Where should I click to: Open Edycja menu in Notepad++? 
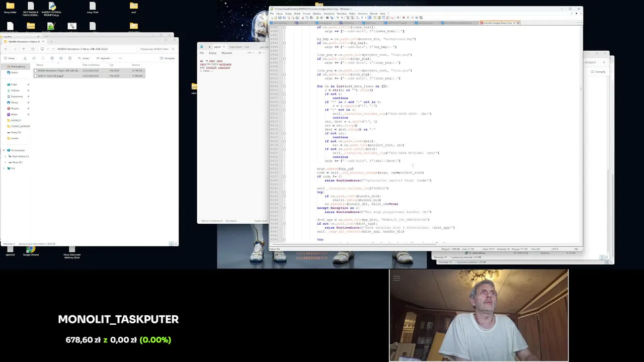coord(279,14)
